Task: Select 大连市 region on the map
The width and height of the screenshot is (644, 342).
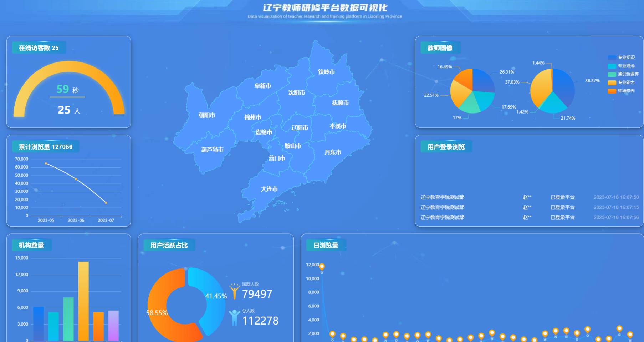Action: (269, 189)
